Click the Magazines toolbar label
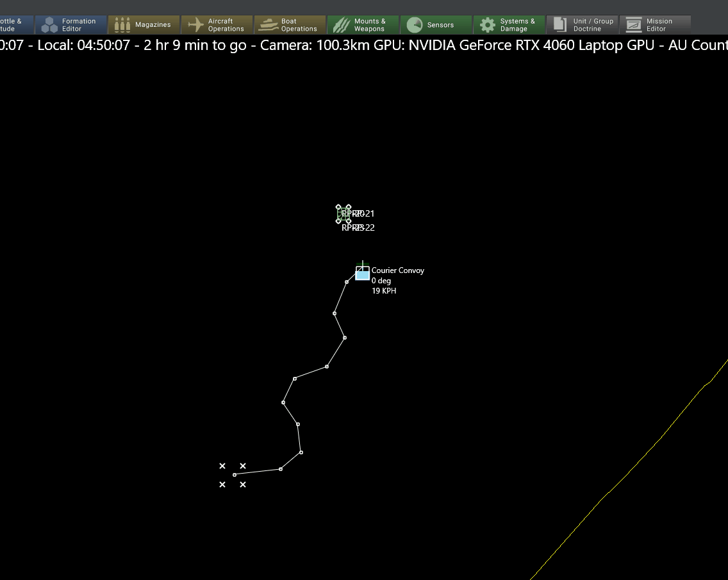This screenshot has height=580, width=728. tap(153, 24)
